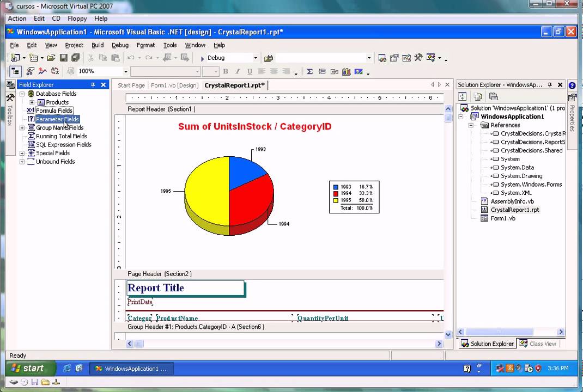Toggle auto-hide pin on Field Explorer
Screen dimensions: 583x392
(x=93, y=85)
